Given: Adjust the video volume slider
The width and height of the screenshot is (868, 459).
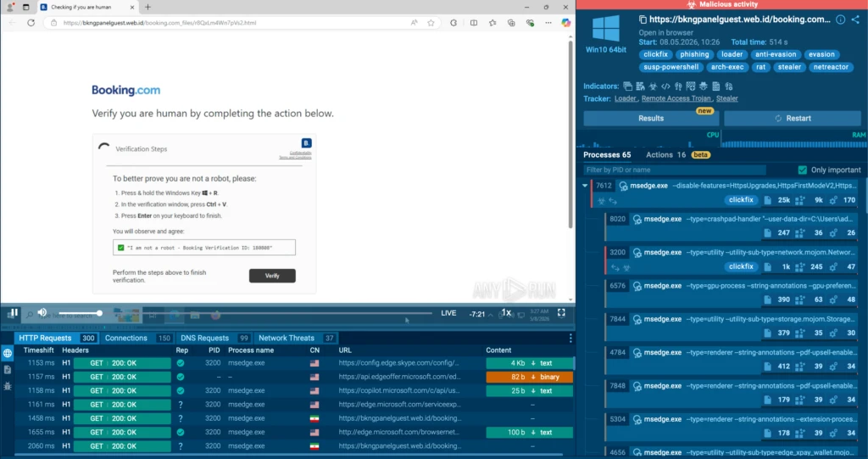Looking at the screenshot, I should coord(79,313).
